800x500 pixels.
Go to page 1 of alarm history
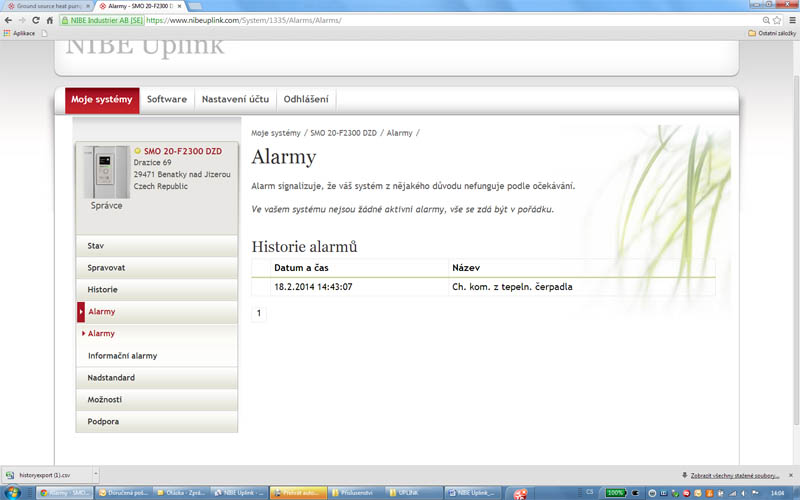point(259,313)
